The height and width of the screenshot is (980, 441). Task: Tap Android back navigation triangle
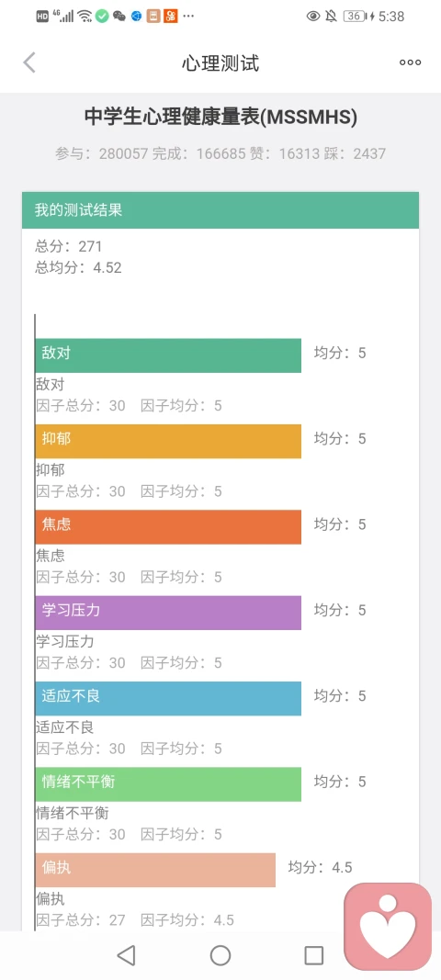click(x=127, y=955)
